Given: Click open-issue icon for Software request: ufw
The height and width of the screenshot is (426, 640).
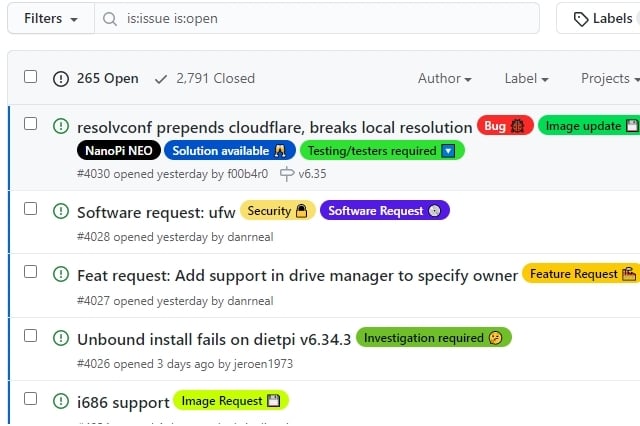Looking at the screenshot, I should pos(61,211).
